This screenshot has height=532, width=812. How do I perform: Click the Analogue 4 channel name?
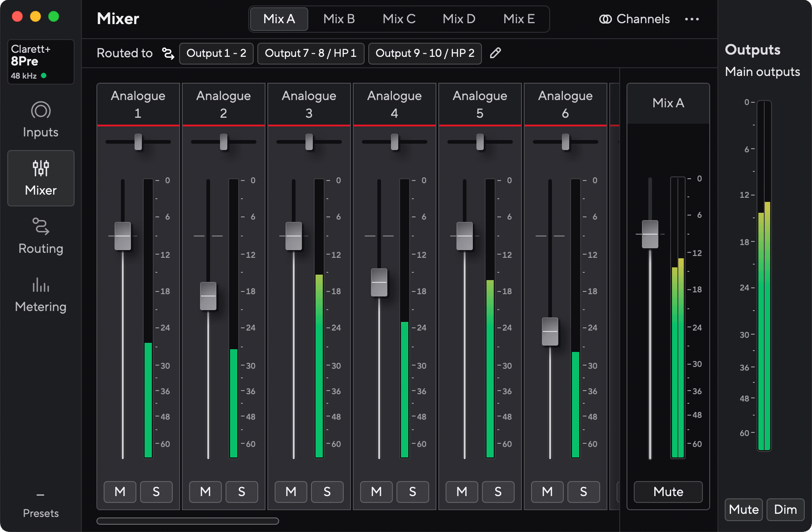pyautogui.click(x=395, y=104)
